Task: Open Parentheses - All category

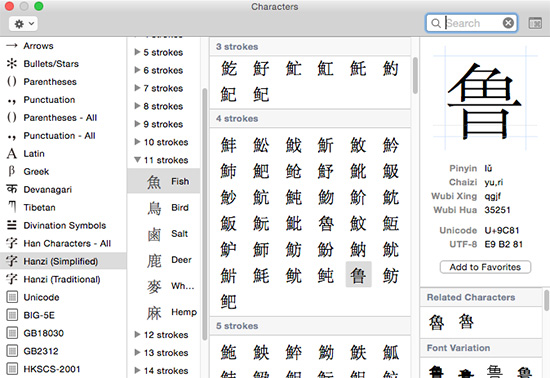Action: point(63,117)
